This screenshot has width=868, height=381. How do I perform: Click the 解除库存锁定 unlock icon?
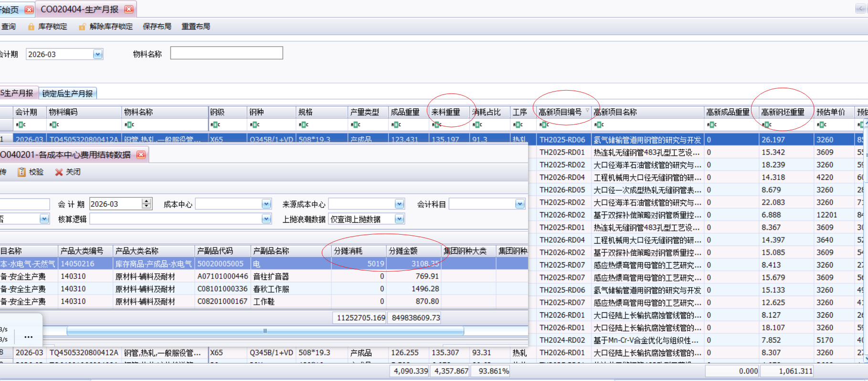pyautogui.click(x=83, y=27)
